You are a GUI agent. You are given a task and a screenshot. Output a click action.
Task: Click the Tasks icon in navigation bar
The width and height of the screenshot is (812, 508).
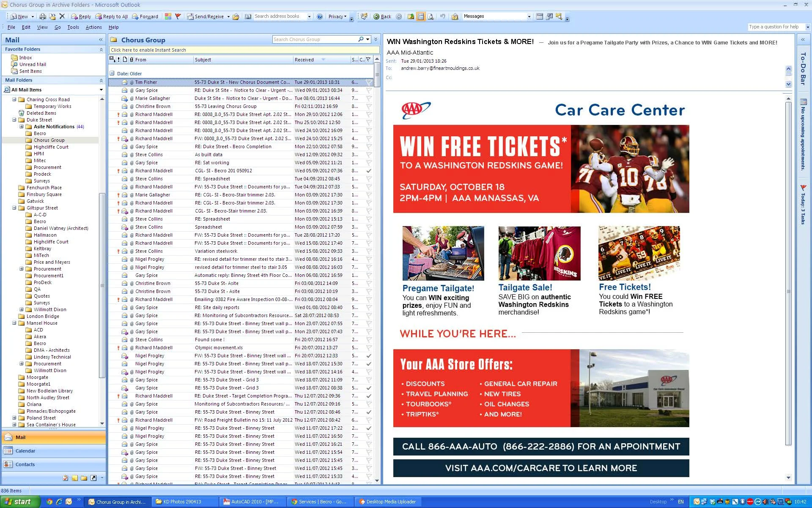tap(66, 478)
